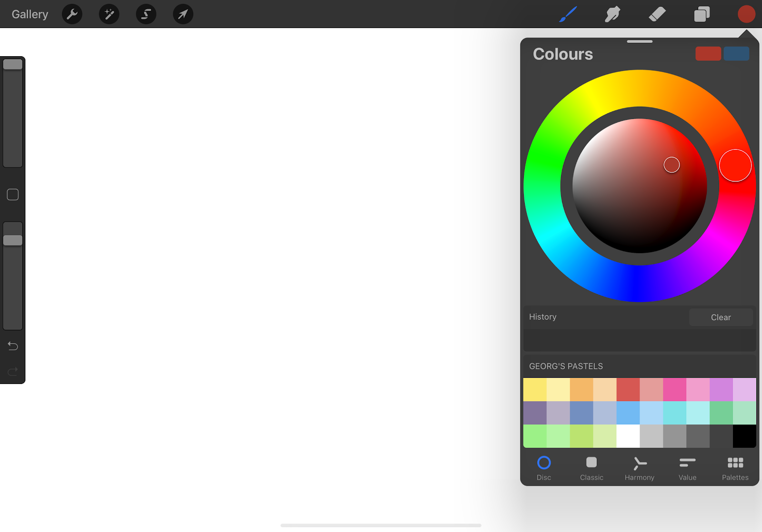Clear the colour History
The height and width of the screenshot is (532, 762).
pyautogui.click(x=721, y=317)
